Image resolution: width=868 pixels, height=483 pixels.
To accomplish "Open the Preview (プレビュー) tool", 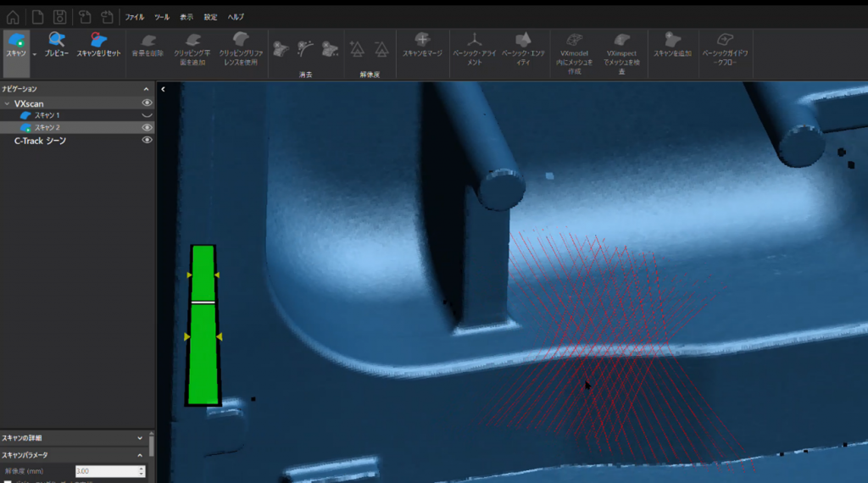I will [57, 40].
